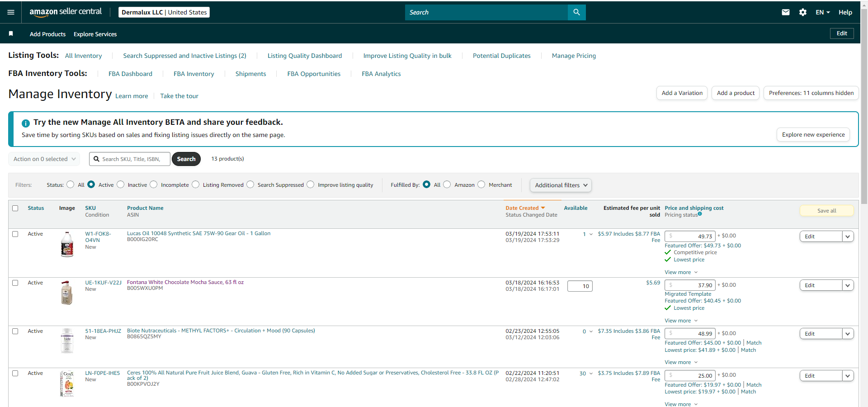Click the Lucas Oil price input 49.73
The width and height of the screenshot is (868, 407).
pyautogui.click(x=690, y=236)
